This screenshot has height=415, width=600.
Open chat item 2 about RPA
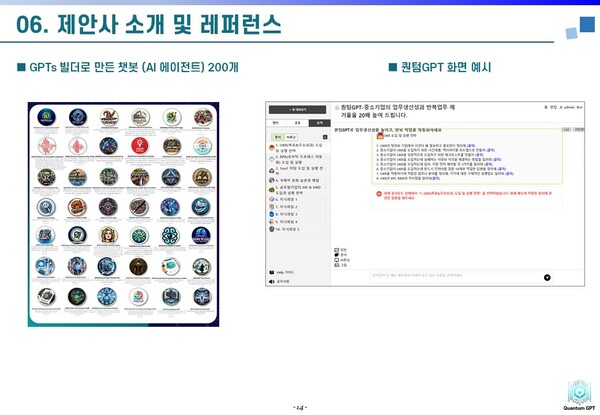point(298,160)
